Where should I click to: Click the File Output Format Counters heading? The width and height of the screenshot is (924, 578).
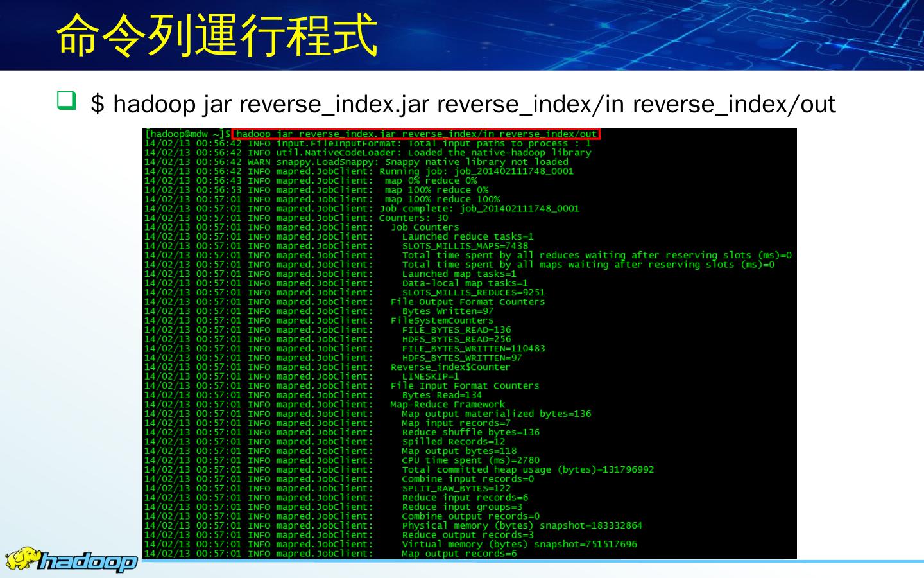coord(467,302)
